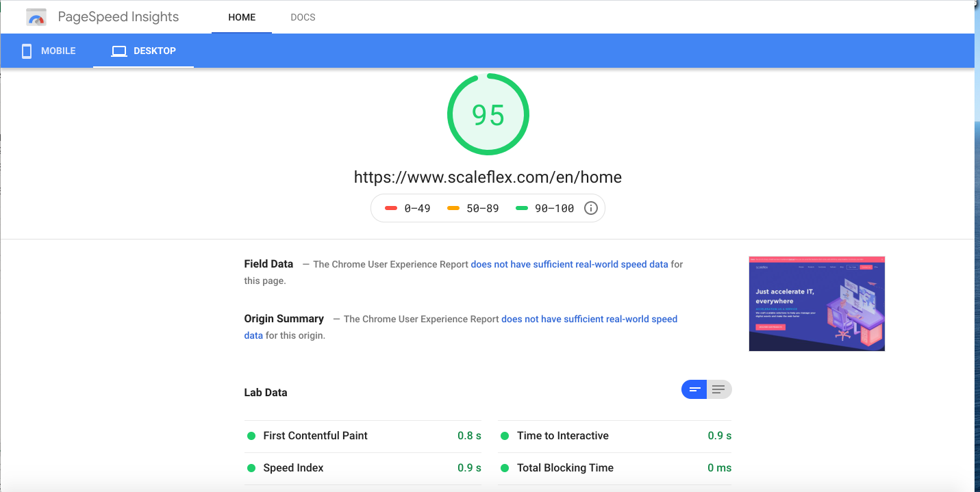This screenshot has width=980, height=492.
Task: Click the 0.8 s First Contentful Paint value
Action: [x=469, y=436]
